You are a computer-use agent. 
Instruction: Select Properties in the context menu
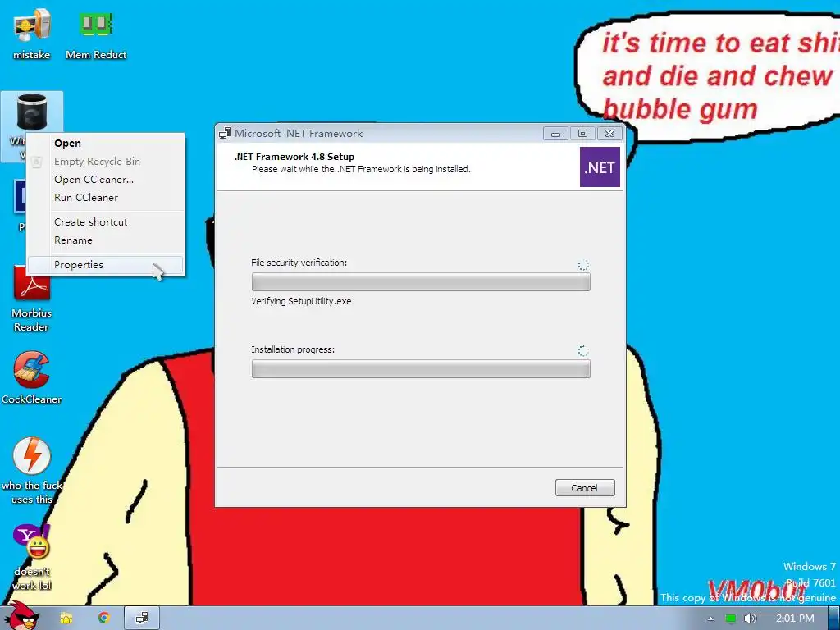point(106,265)
